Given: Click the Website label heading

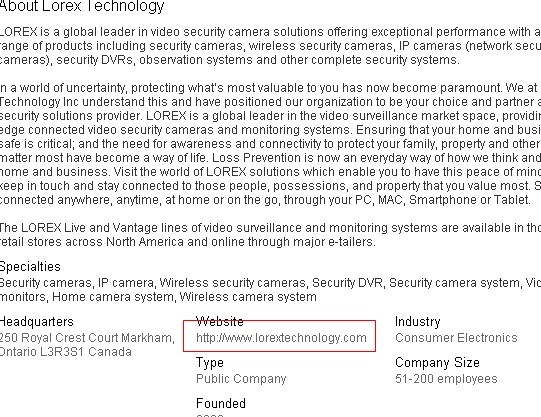Looking at the screenshot, I should pyautogui.click(x=220, y=321).
